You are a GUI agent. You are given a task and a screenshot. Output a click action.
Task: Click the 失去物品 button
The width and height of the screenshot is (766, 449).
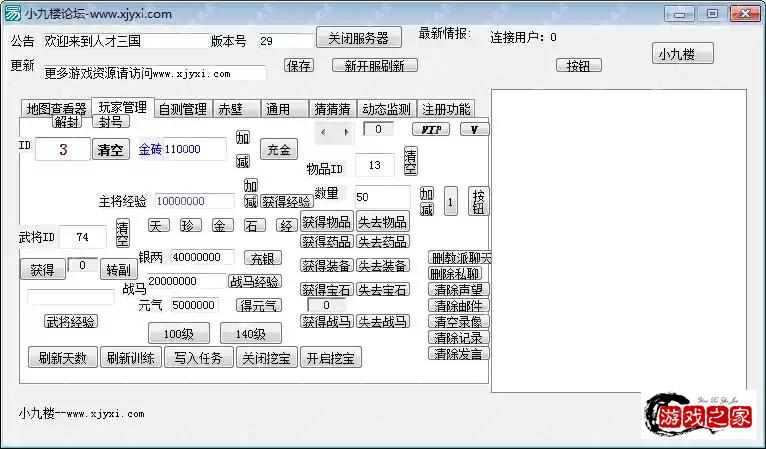coord(383,222)
